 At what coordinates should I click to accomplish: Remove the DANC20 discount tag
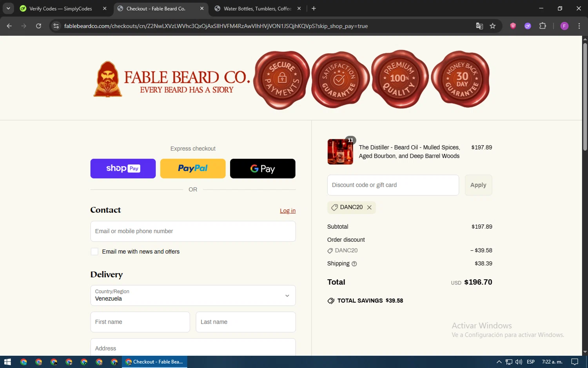[x=369, y=208]
